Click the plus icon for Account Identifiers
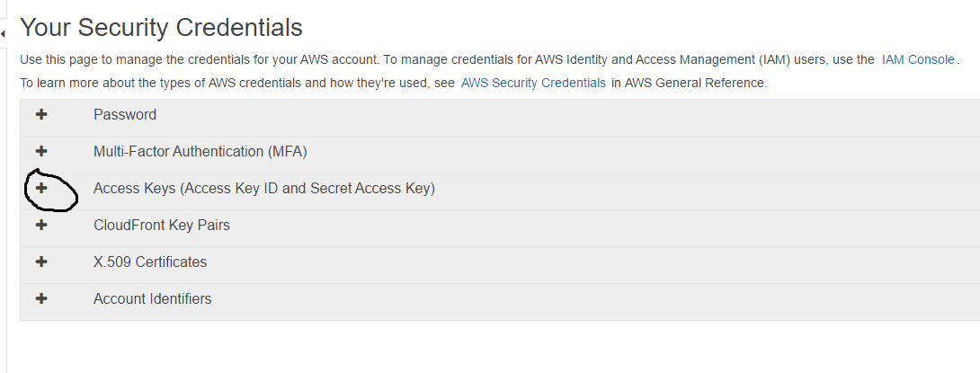This screenshot has height=373, width=980. click(41, 298)
